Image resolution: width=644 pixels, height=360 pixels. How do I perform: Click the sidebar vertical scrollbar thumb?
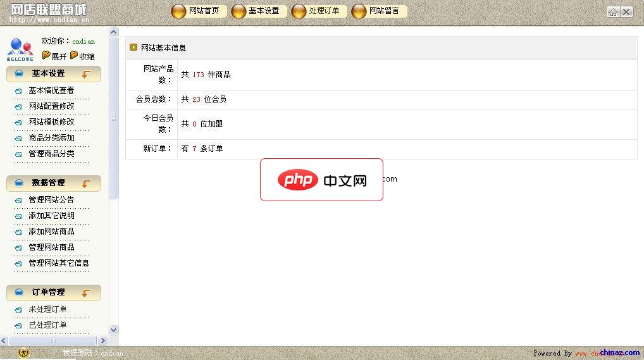click(114, 118)
